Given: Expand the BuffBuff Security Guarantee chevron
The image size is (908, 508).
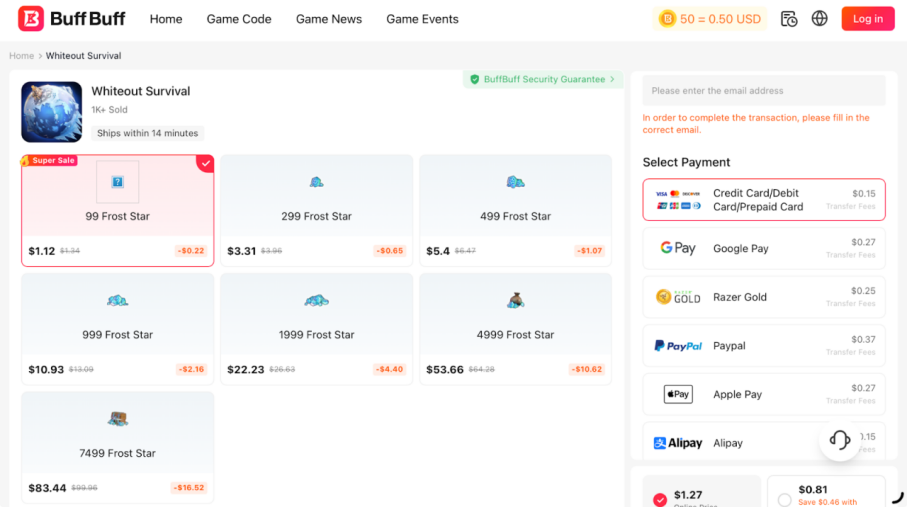Looking at the screenshot, I should click(613, 80).
